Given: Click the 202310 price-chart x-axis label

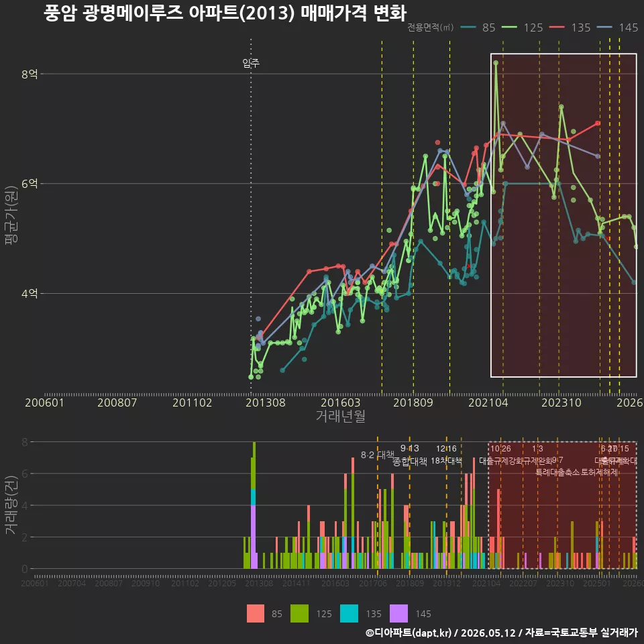Looking at the screenshot, I should point(561,402).
